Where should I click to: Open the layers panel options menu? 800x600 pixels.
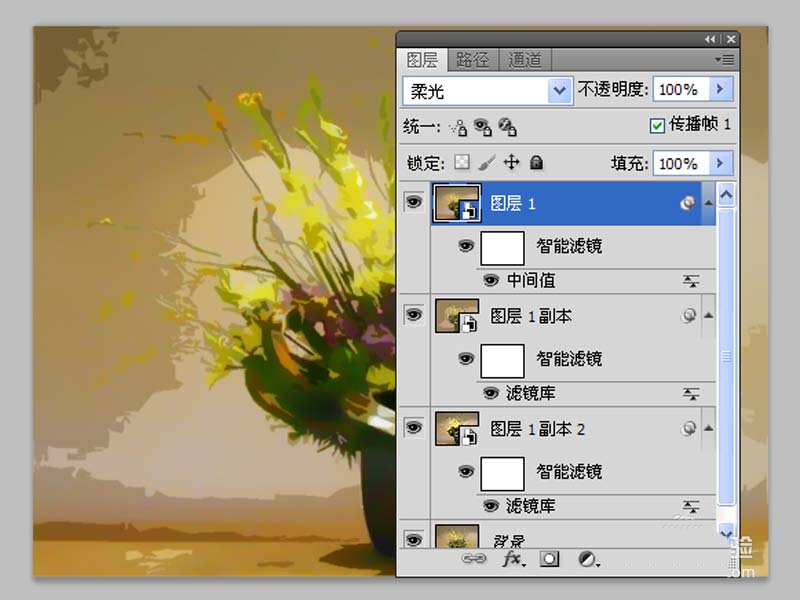725,60
